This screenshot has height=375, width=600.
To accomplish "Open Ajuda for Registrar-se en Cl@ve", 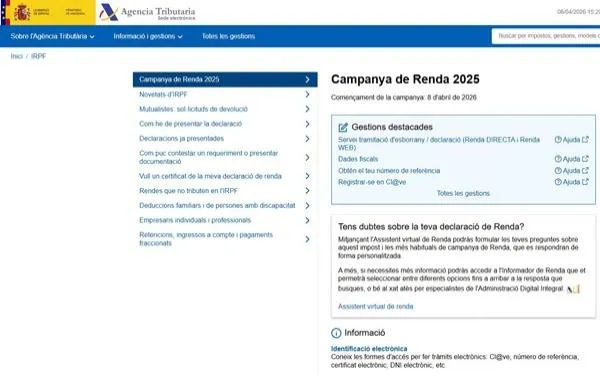I will [571, 182].
